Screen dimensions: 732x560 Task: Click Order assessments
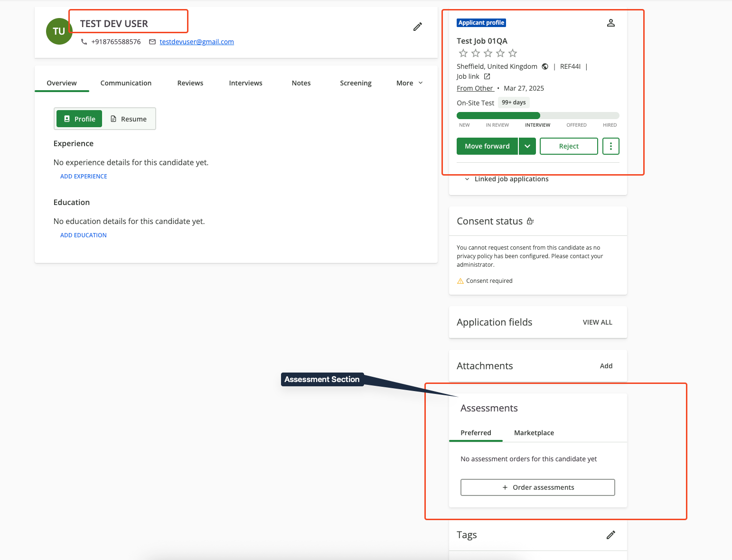point(537,487)
